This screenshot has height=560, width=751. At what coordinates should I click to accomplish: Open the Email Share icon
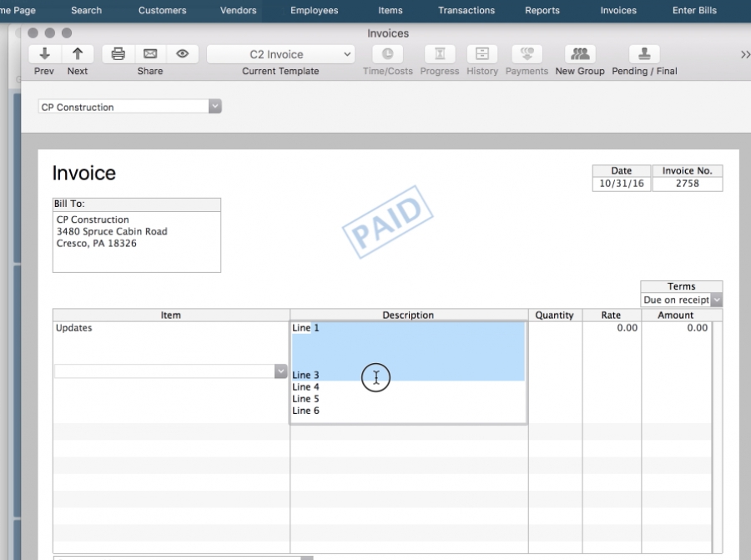[149, 53]
